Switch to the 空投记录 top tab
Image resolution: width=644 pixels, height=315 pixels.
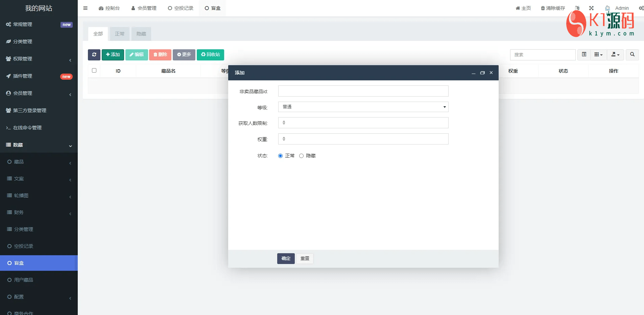coord(181,8)
